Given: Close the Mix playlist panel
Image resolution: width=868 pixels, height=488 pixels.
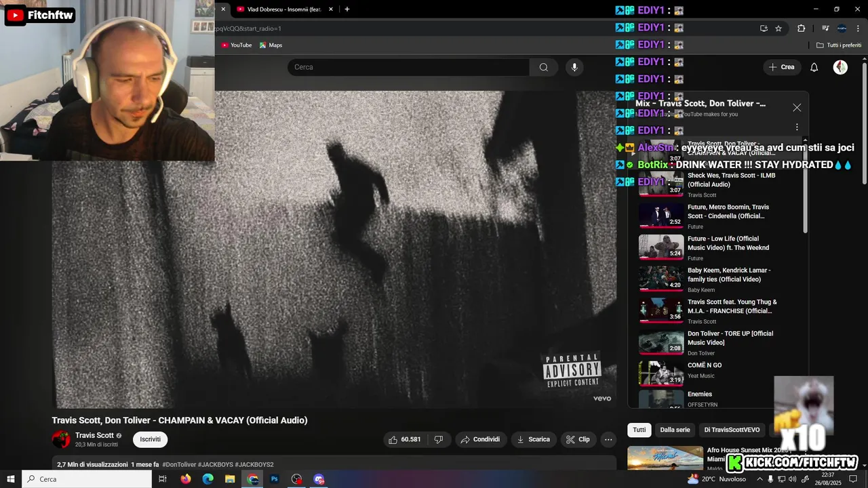Looking at the screenshot, I should pyautogui.click(x=797, y=108).
